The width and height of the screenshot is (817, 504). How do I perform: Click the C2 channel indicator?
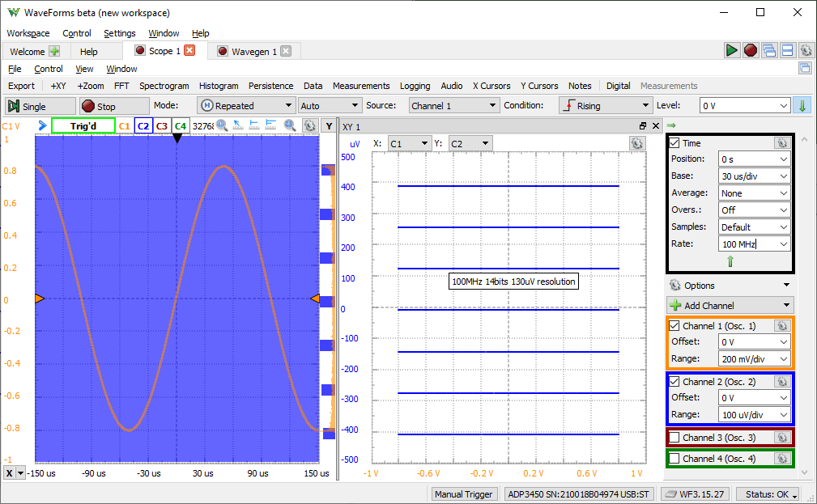(143, 126)
